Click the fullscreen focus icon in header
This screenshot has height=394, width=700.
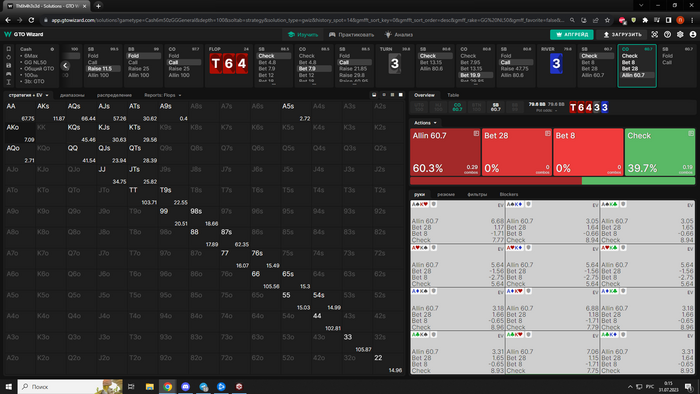click(654, 34)
